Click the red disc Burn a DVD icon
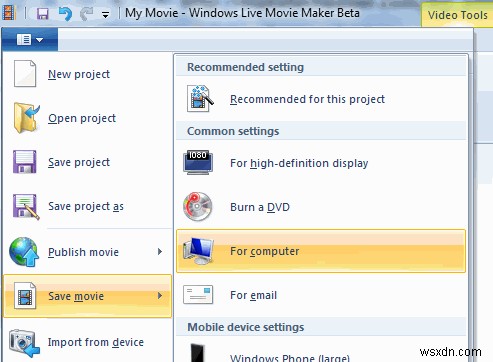Screen dimensions: 493x362 [x=198, y=207]
